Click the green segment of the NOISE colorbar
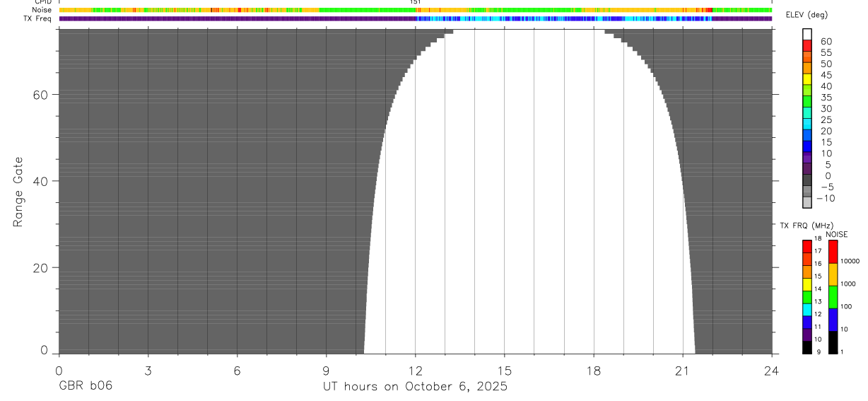 (x=833, y=297)
